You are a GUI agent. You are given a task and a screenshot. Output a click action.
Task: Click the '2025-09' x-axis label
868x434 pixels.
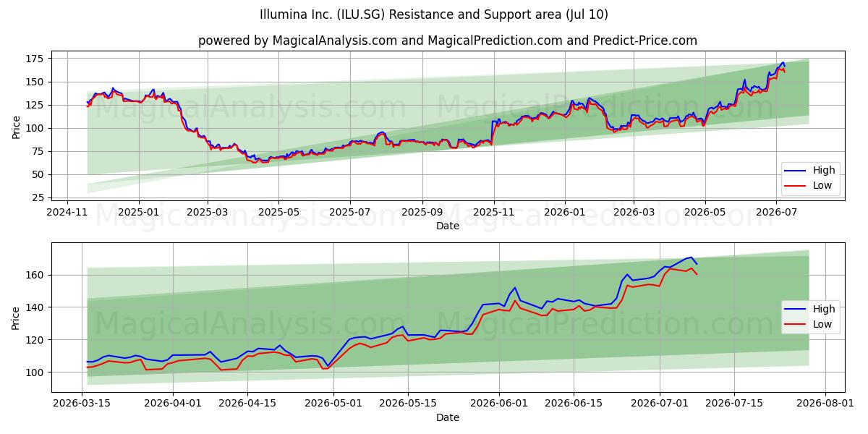[x=422, y=213]
